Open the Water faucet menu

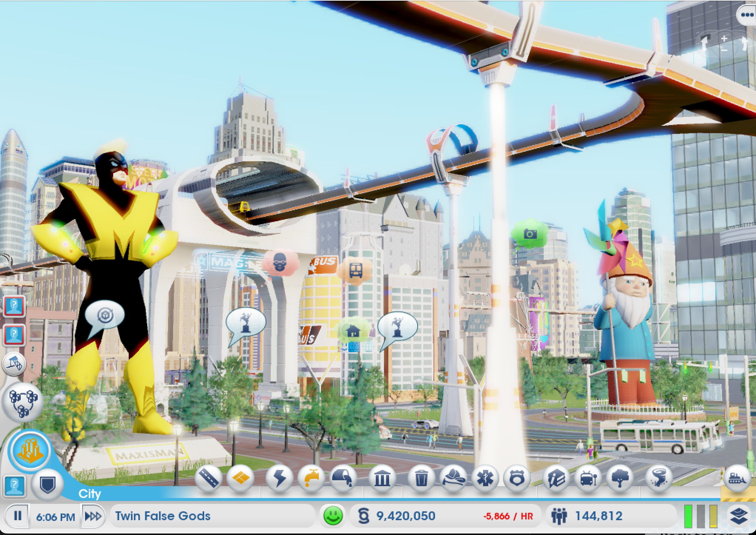311,478
